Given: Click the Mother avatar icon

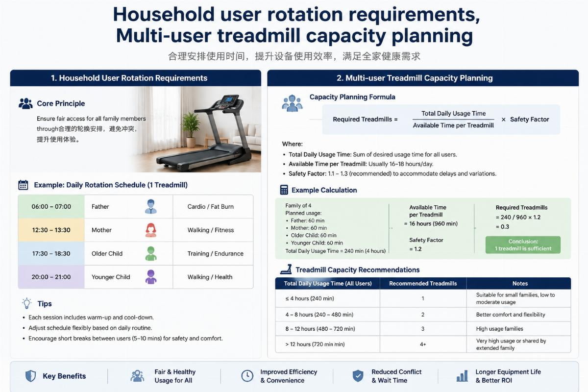Looking at the screenshot, I should pos(151,230).
